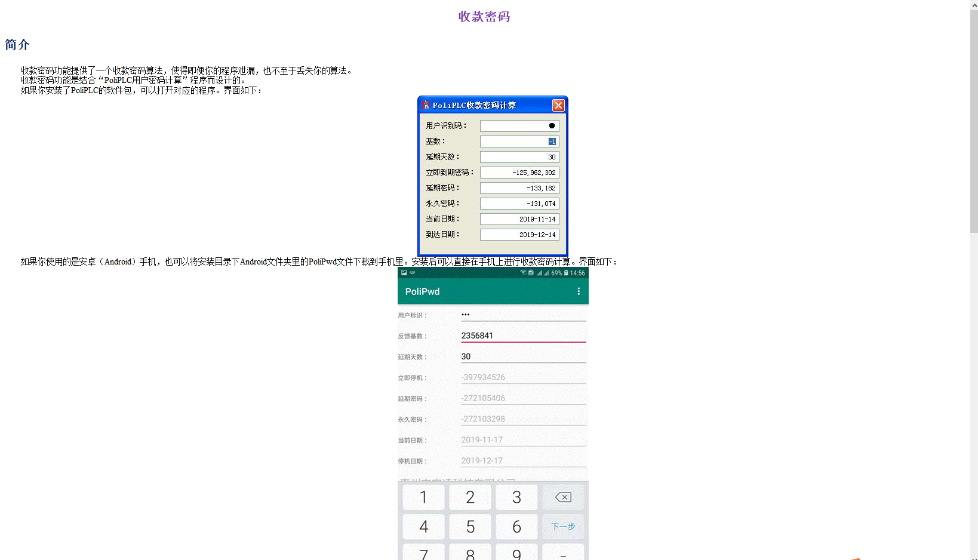Tap the Wi-Fi icon in phone status bar

[523, 273]
